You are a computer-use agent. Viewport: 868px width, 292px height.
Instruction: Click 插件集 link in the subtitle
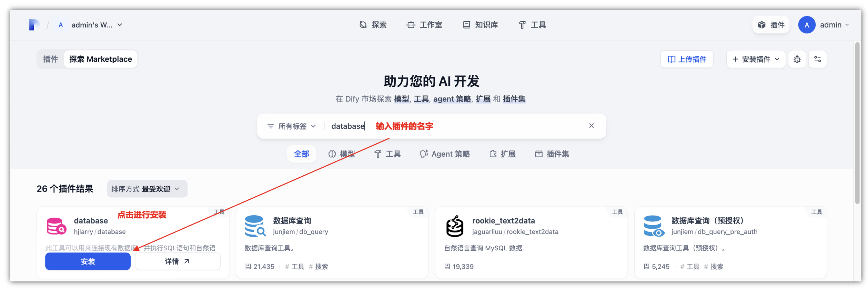(x=514, y=99)
